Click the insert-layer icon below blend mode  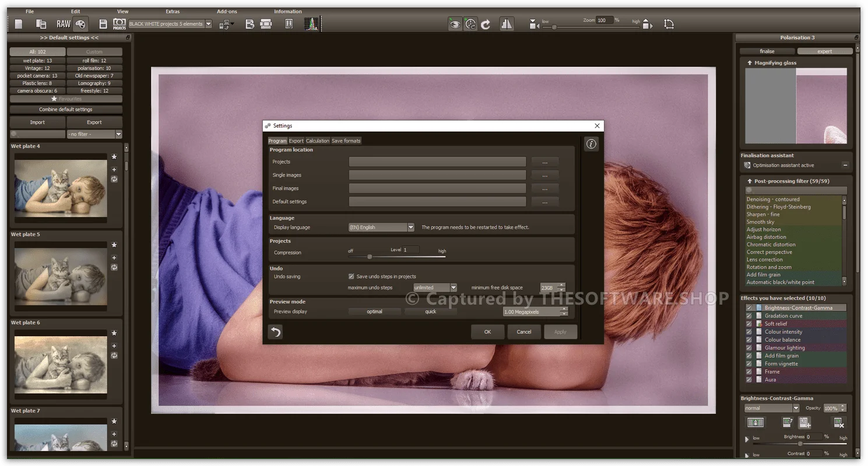(x=755, y=423)
